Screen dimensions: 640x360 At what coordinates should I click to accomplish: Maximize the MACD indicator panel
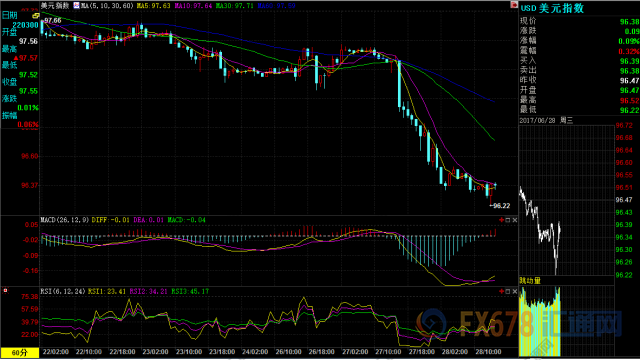pos(508,220)
